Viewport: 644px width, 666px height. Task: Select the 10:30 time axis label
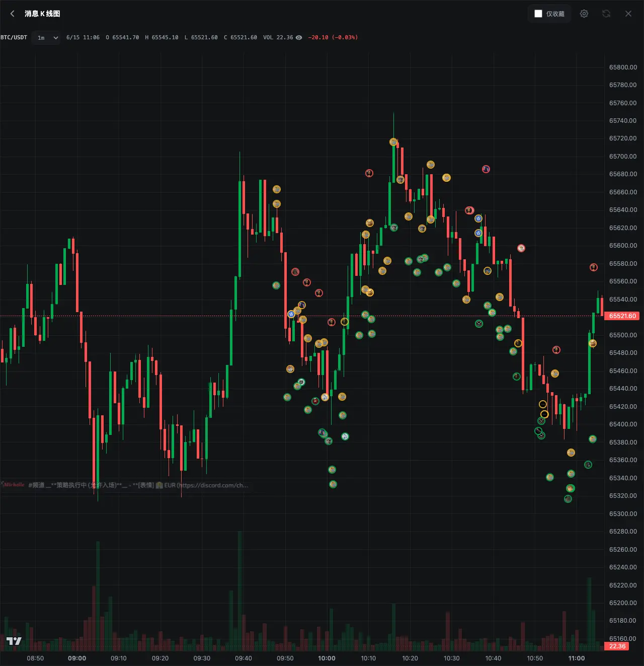[x=452, y=658]
